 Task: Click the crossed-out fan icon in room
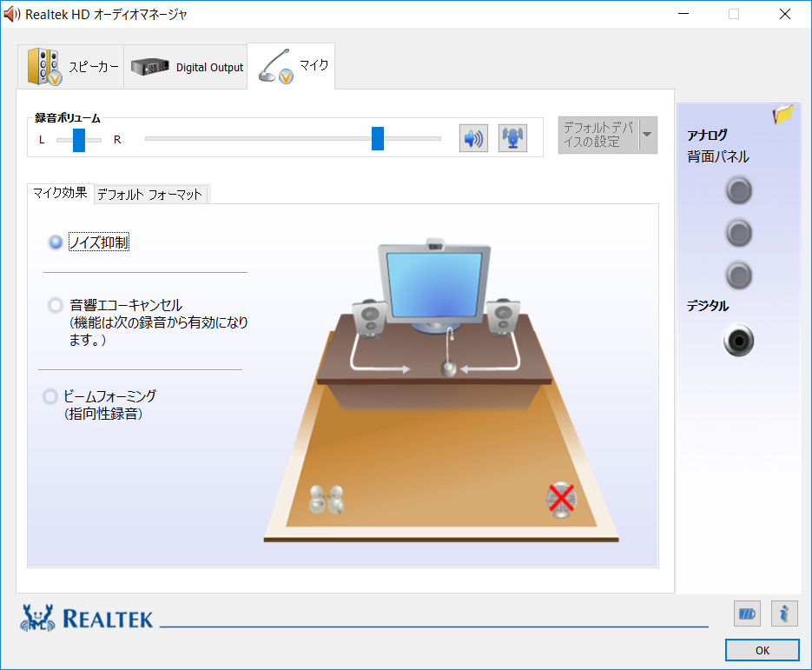click(561, 500)
